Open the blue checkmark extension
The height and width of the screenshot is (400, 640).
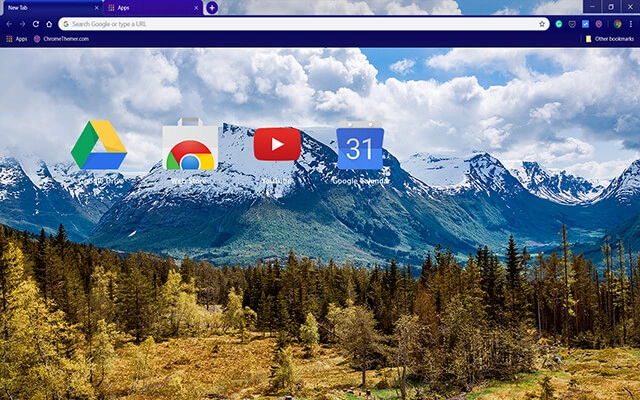pos(585,24)
